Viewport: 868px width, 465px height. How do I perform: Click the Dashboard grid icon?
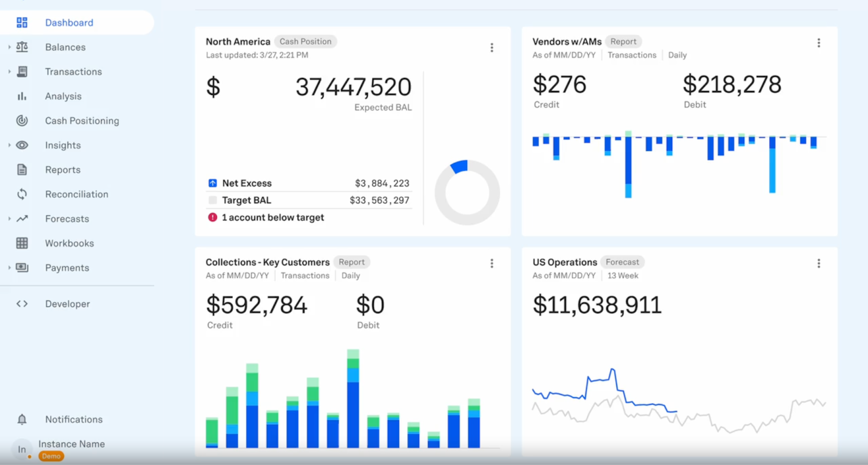click(22, 23)
